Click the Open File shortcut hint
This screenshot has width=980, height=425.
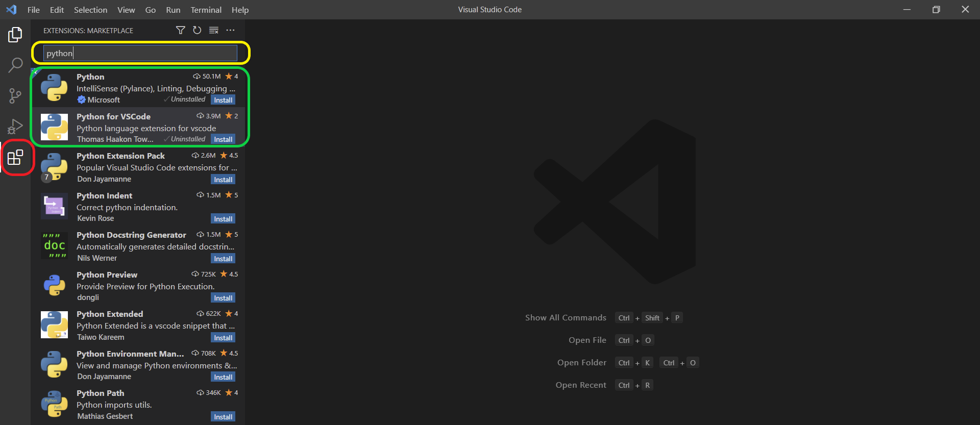[587, 340]
